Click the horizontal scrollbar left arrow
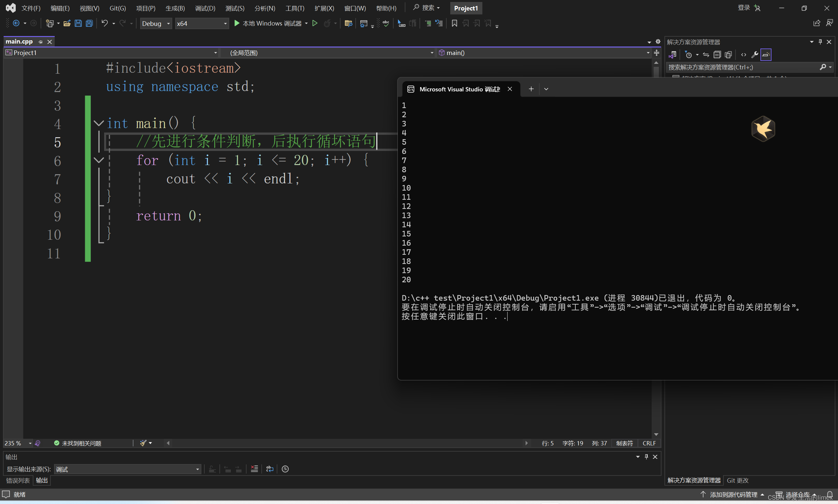The width and height of the screenshot is (838, 504). [x=168, y=443]
